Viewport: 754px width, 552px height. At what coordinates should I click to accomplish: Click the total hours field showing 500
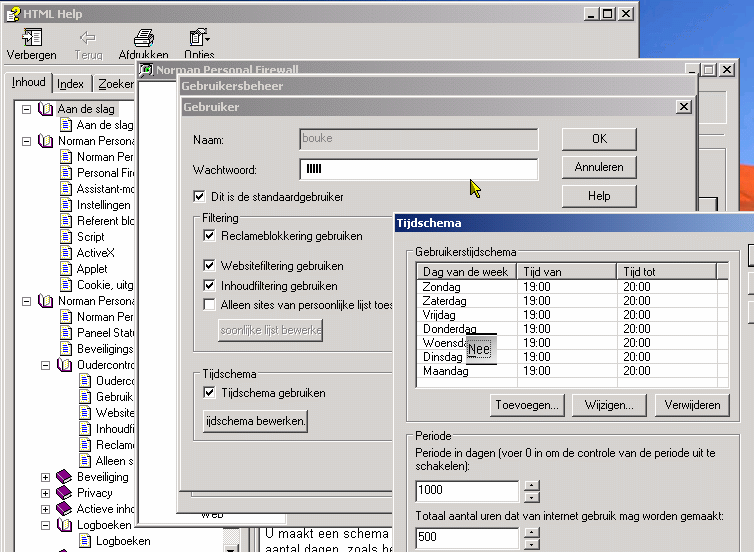point(467,538)
